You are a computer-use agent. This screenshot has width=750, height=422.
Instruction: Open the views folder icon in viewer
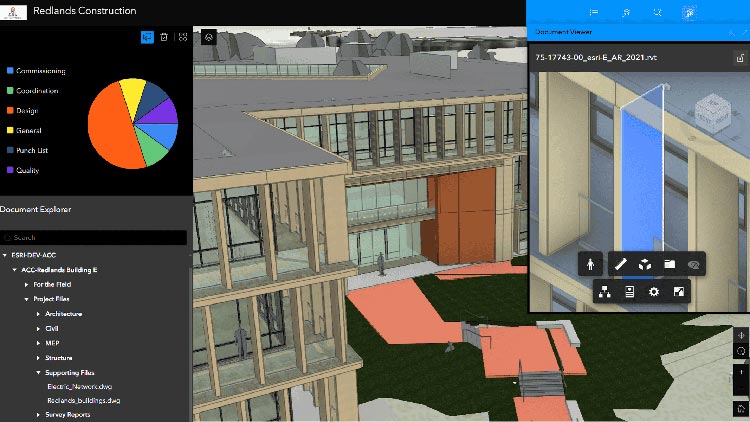click(670, 264)
